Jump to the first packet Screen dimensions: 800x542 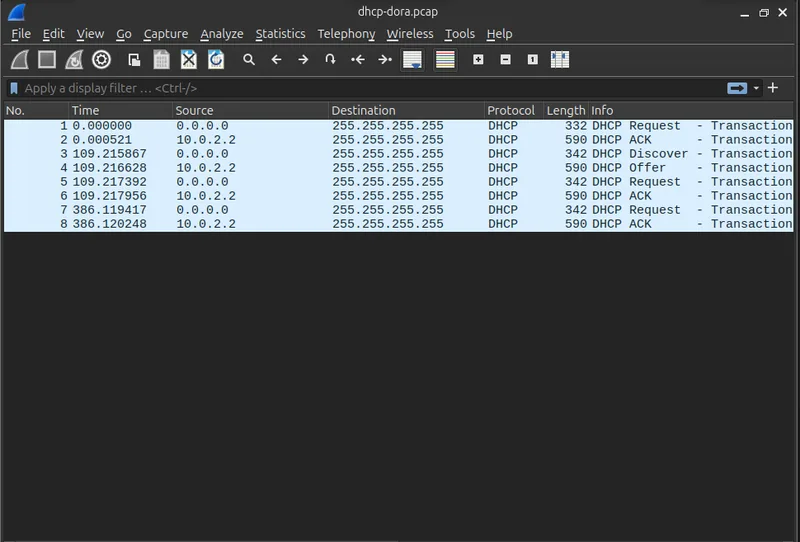(x=358, y=60)
